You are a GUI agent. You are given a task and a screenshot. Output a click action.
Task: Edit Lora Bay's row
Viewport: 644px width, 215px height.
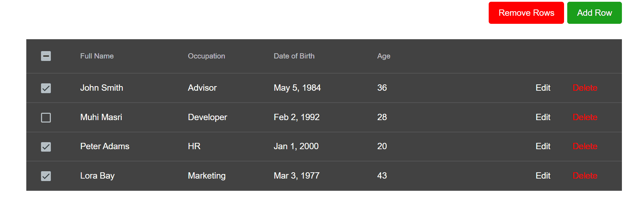point(543,176)
